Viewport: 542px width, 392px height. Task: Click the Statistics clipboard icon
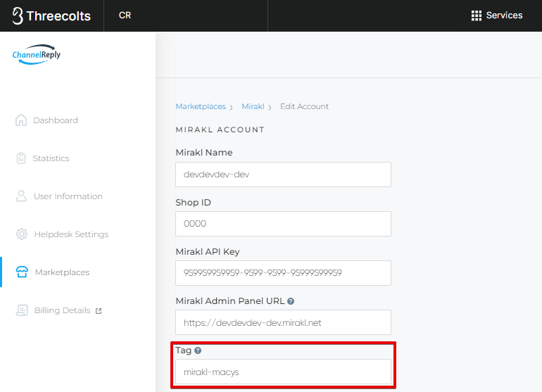[x=21, y=158]
